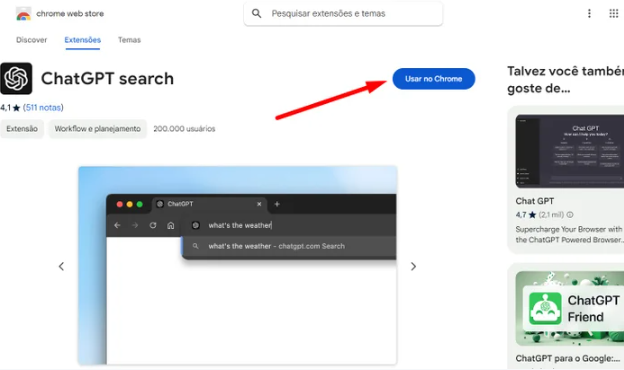Click the search magnifier icon
Image resolution: width=624 pixels, height=370 pixels.
point(257,14)
